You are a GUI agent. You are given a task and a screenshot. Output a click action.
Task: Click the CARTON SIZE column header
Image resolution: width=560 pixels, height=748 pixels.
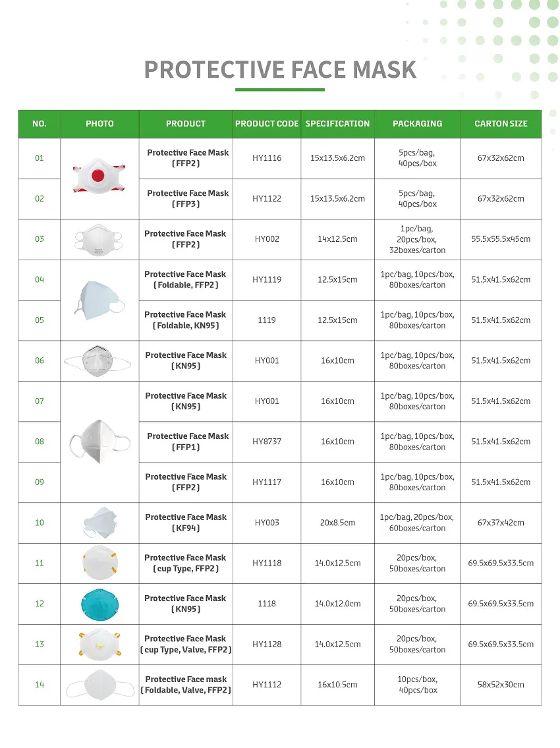point(501,124)
